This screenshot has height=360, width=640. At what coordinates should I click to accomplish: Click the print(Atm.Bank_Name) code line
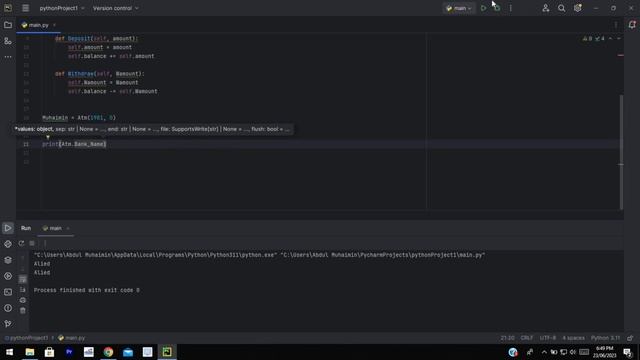pyautogui.click(x=74, y=144)
